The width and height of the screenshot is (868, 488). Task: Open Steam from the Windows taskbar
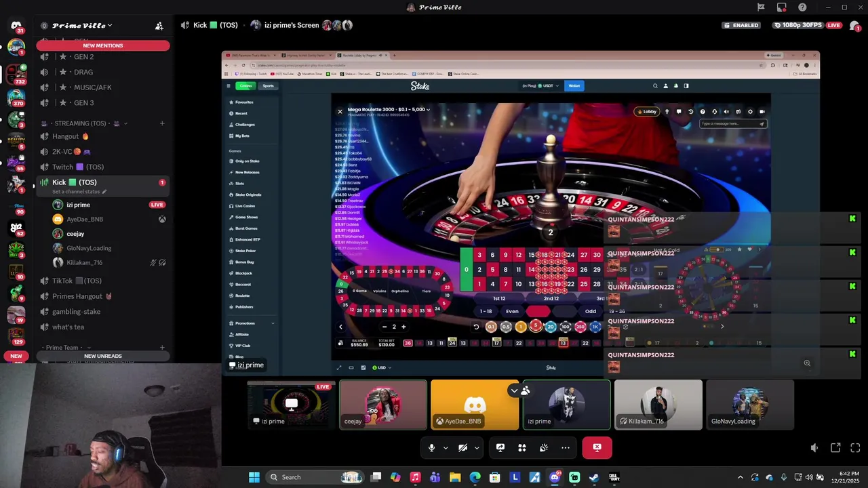[594, 477]
